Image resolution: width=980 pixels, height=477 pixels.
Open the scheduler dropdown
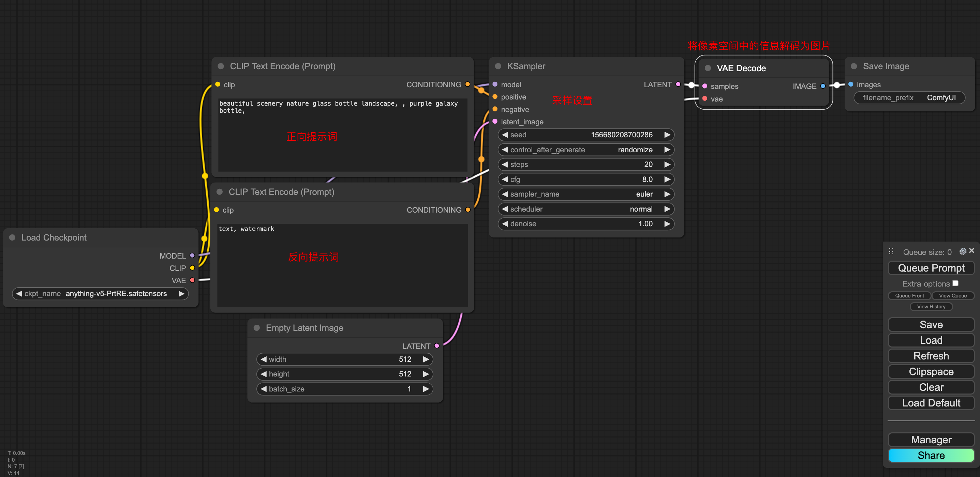586,209
